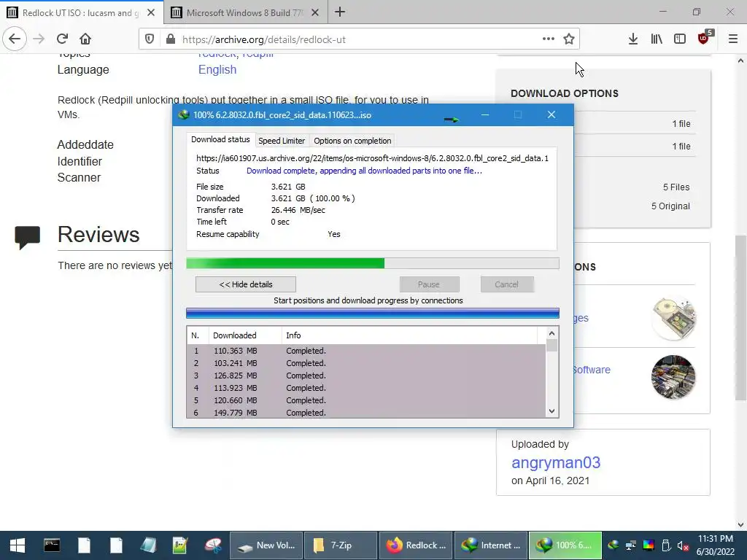The image size is (747, 560).
Task: Select connection row 1 with 110.363 MB
Action: point(366,351)
